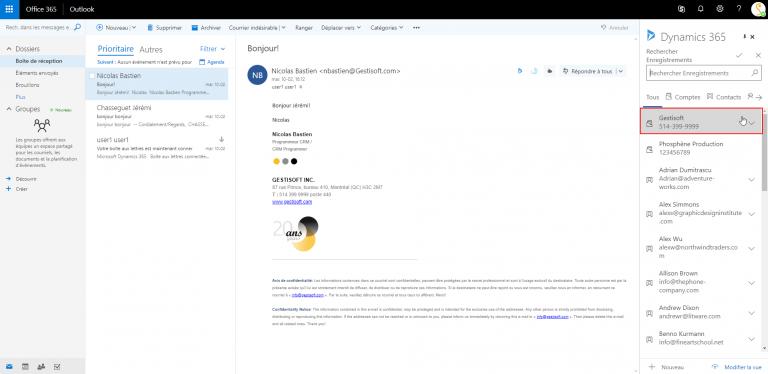Click the Supprimer trash icon
Image resolution: width=768 pixels, height=374 pixels.
[150, 28]
